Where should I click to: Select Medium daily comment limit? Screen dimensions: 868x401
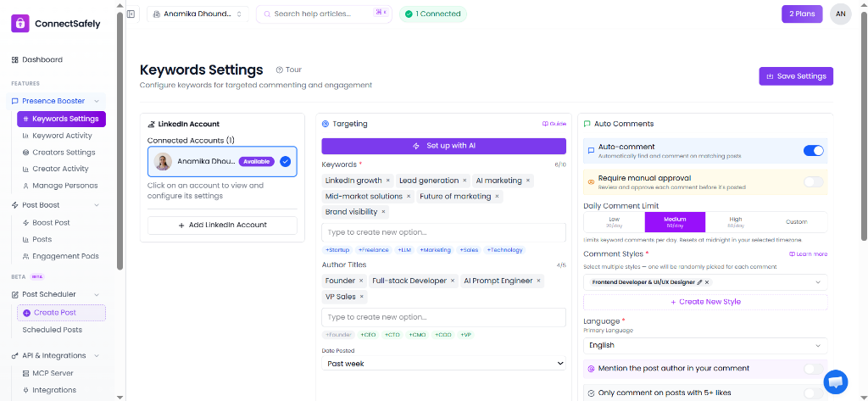click(x=675, y=222)
